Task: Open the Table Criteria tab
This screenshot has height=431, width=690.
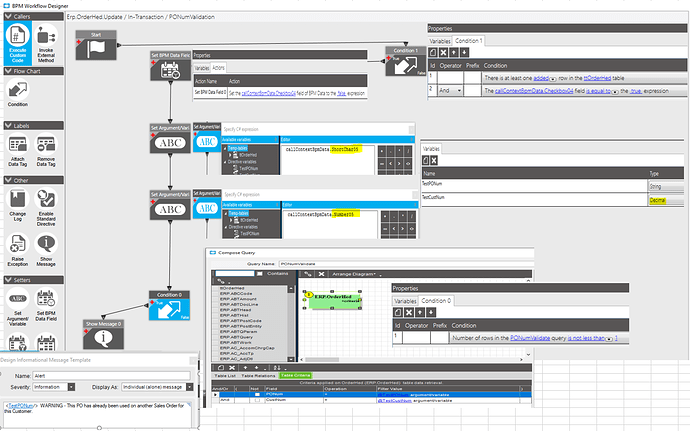Action: [x=295, y=376]
